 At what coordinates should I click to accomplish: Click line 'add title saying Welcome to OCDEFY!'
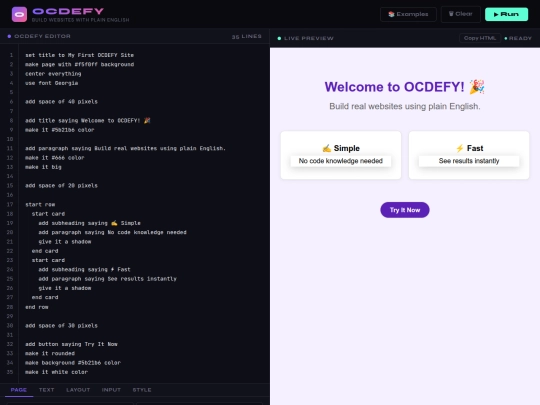tap(87, 121)
